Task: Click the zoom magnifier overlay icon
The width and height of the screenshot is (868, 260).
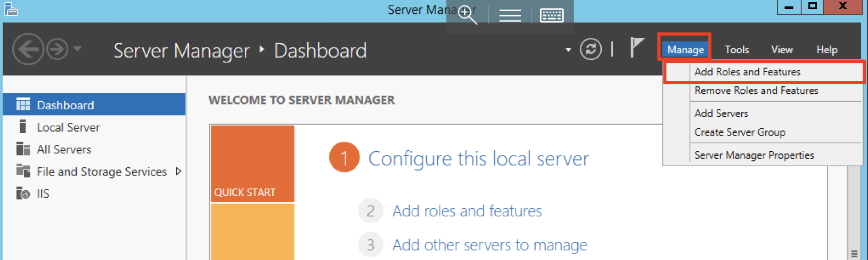Action: (467, 15)
